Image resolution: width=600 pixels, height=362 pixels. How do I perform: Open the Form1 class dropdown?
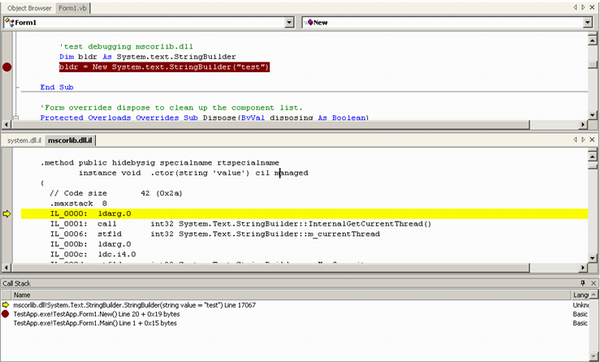290,23
